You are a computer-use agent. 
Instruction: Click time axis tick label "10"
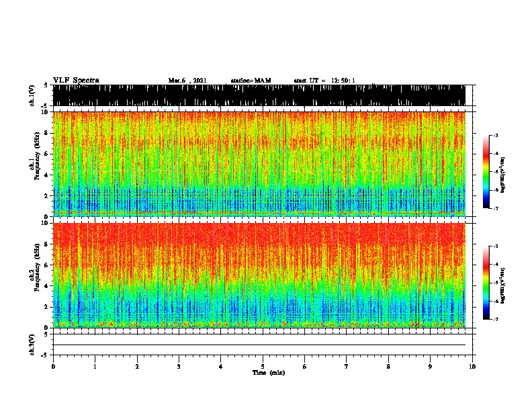(x=472, y=367)
